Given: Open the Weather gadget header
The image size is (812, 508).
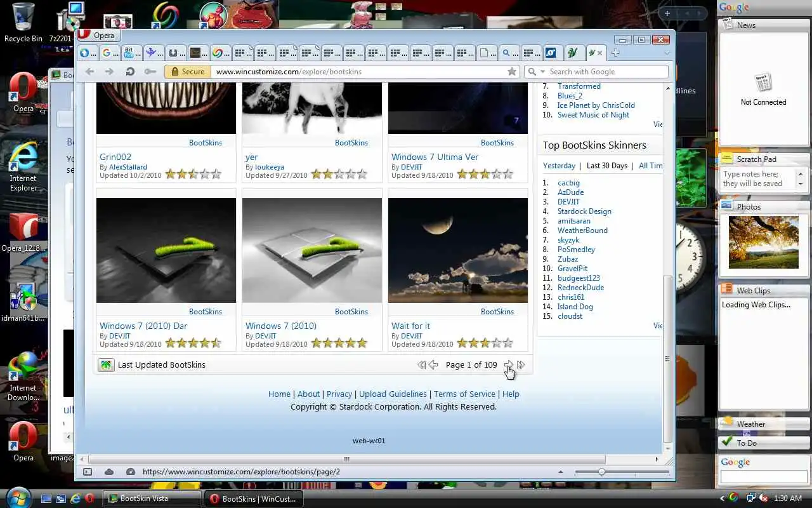Looking at the screenshot, I should [x=764, y=424].
